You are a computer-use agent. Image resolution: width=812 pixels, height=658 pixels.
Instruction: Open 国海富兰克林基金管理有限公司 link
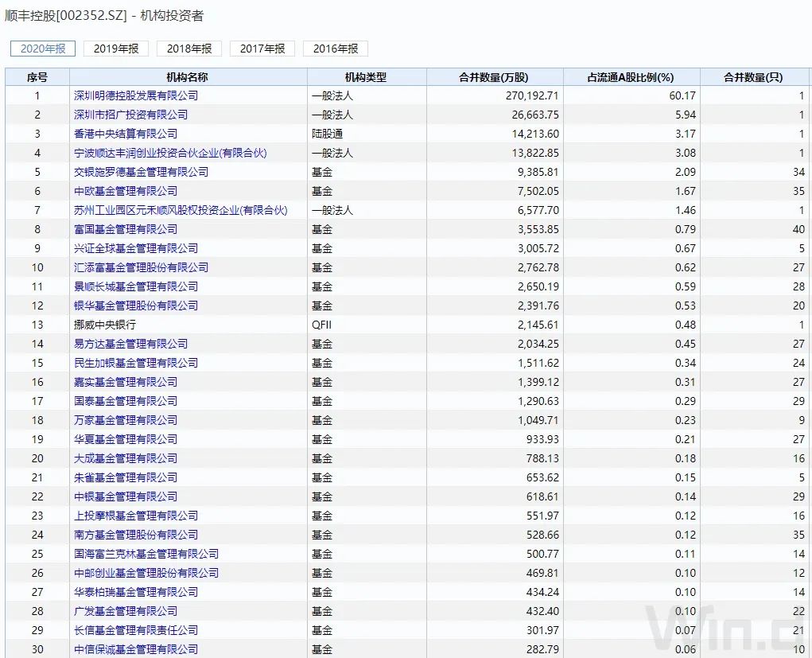click(146, 554)
